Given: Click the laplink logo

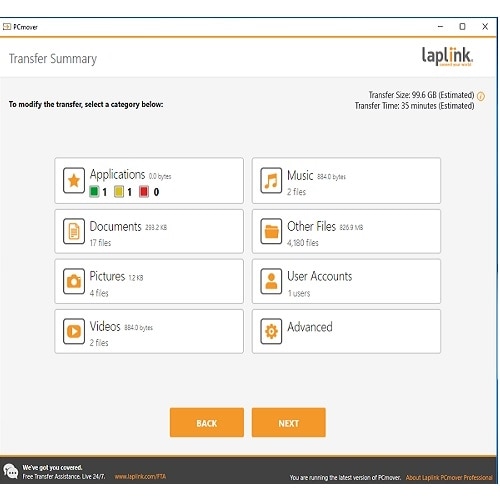Looking at the screenshot, I should (447, 56).
